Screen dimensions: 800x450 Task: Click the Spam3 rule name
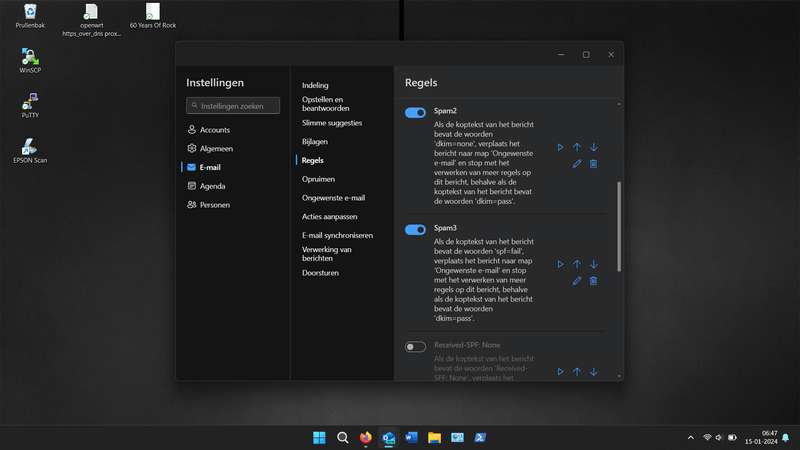445,228
